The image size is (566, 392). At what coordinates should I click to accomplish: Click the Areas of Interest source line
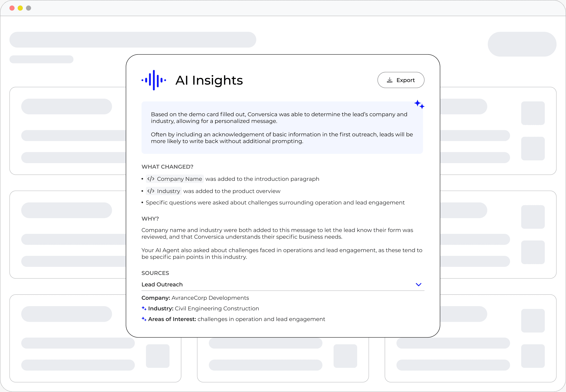[x=233, y=319]
